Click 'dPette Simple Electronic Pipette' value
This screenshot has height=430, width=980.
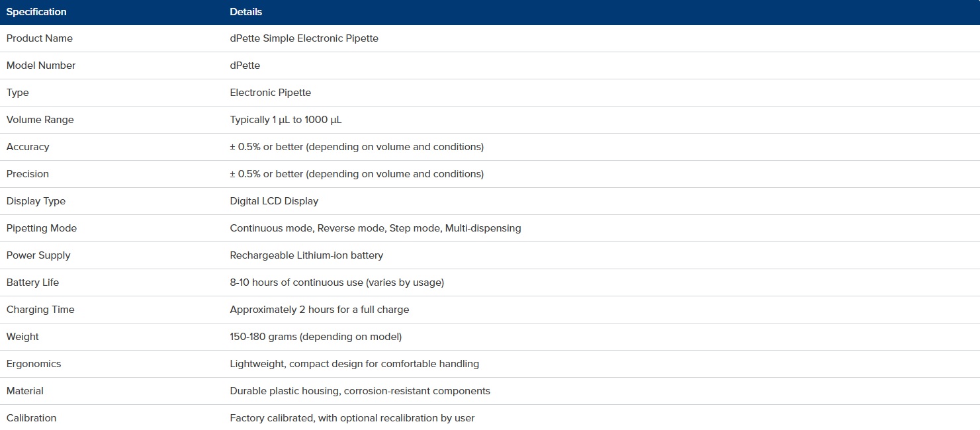304,38
